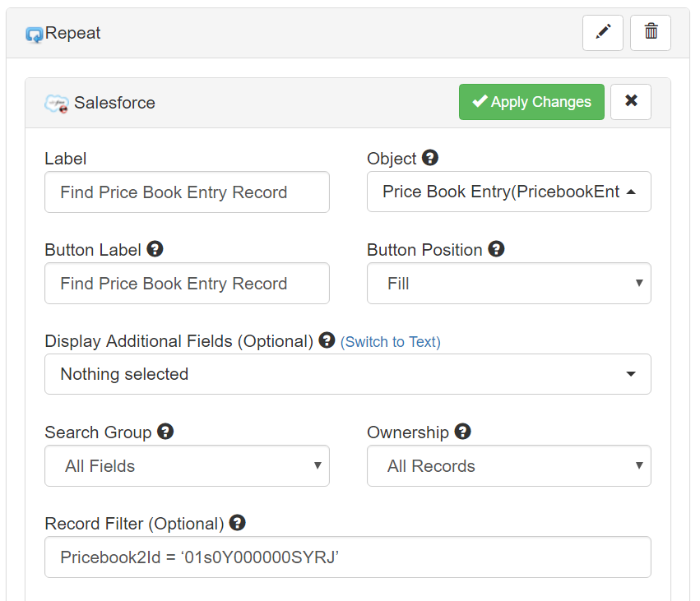Show help for Display Additional Fields
700x601 pixels.
(x=327, y=340)
